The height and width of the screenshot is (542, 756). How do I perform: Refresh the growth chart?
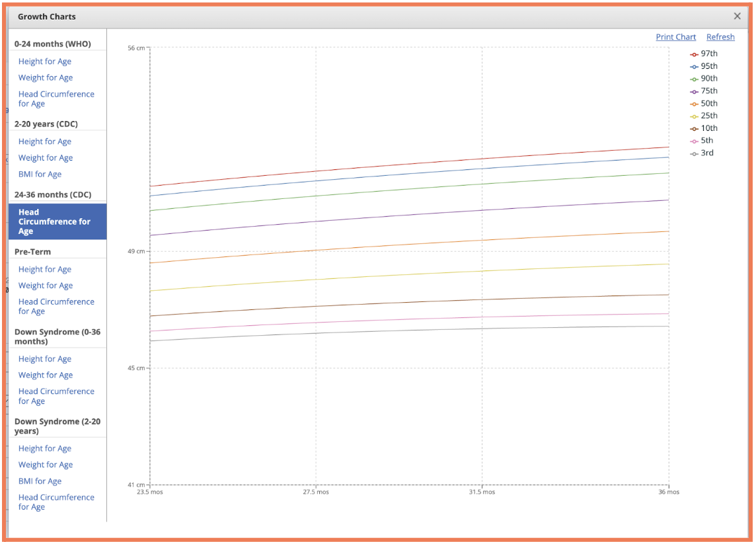tap(720, 37)
